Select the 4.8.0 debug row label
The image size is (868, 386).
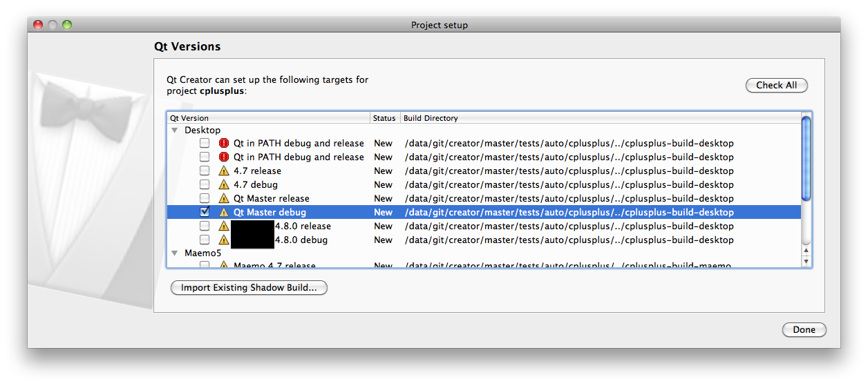[x=301, y=240]
